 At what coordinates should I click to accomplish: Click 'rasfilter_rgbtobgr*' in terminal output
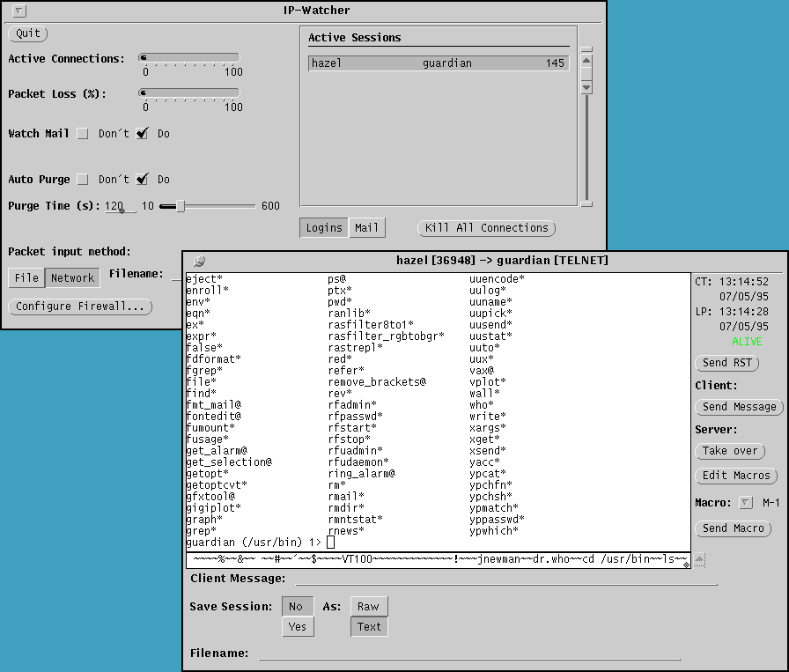pyautogui.click(x=386, y=336)
